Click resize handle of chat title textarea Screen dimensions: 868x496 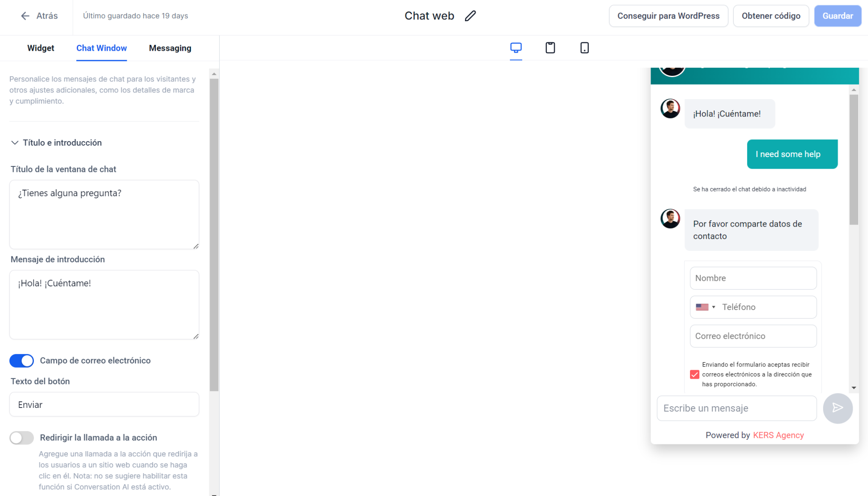(196, 246)
